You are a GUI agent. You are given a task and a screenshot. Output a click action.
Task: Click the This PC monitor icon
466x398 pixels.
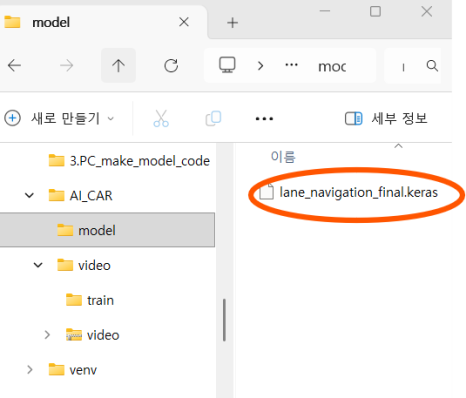click(227, 65)
